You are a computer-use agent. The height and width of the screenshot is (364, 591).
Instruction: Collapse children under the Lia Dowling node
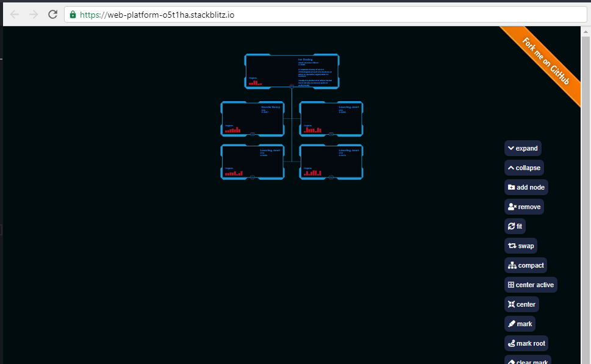[x=292, y=87]
